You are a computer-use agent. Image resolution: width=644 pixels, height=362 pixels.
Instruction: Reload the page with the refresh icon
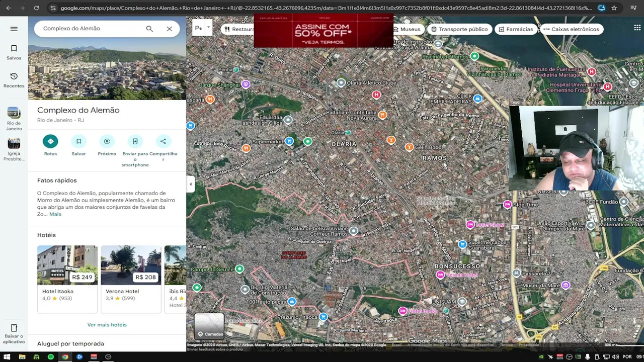point(36,8)
